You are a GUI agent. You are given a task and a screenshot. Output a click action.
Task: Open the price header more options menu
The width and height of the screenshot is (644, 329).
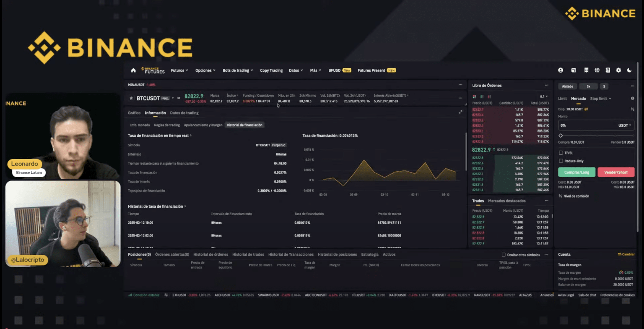pos(460,98)
